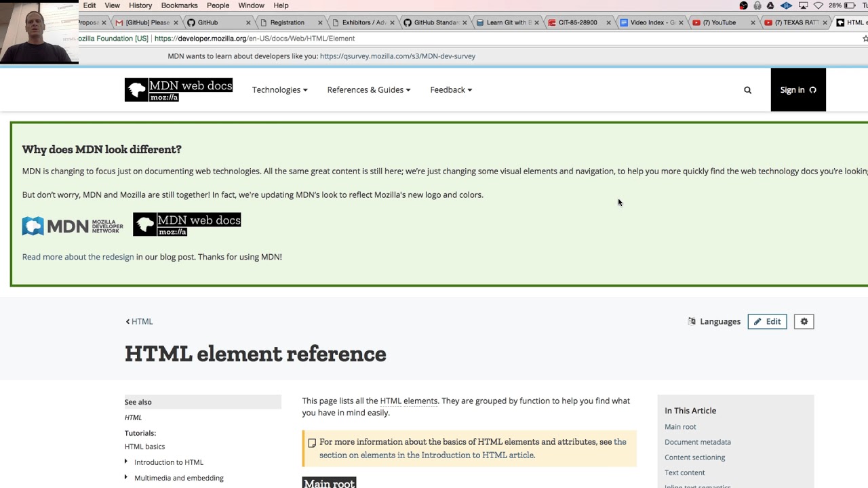Expand Multimedia and embedding sidebar item

point(126,477)
